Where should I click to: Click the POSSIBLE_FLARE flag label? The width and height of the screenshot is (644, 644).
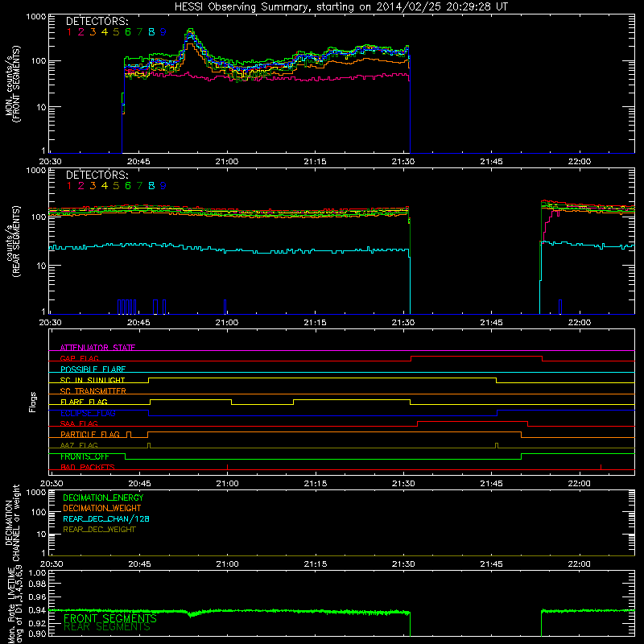pos(93,369)
